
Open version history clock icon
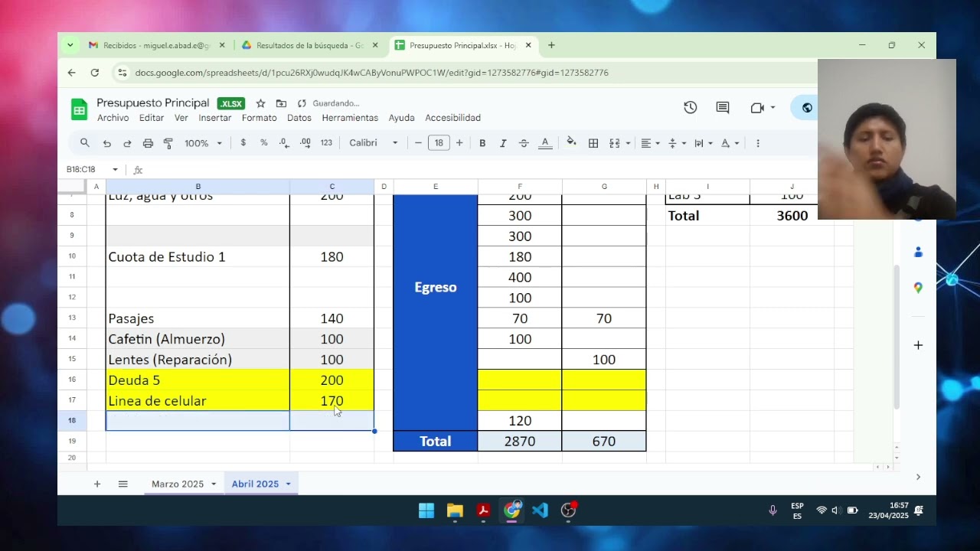(x=691, y=108)
